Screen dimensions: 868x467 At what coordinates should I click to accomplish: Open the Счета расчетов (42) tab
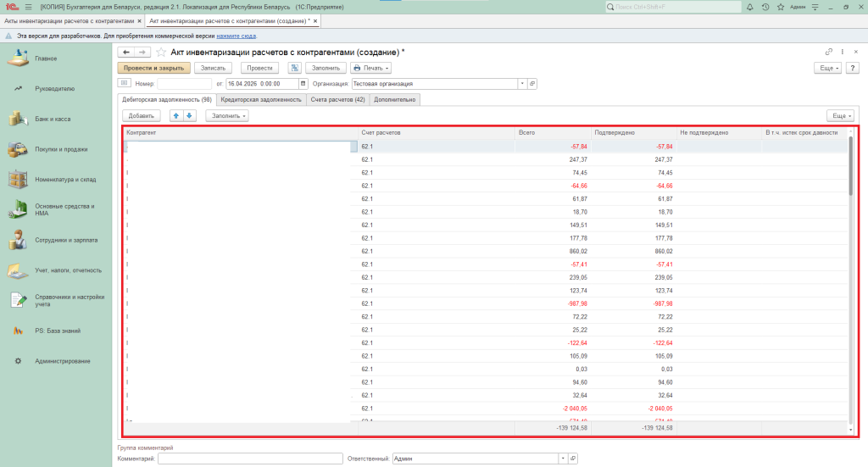(337, 99)
